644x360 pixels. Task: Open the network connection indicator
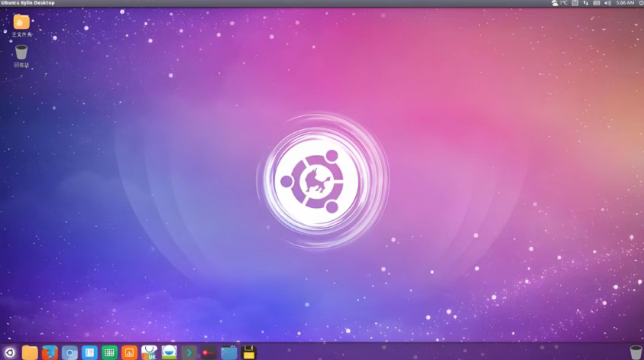click(x=586, y=3)
